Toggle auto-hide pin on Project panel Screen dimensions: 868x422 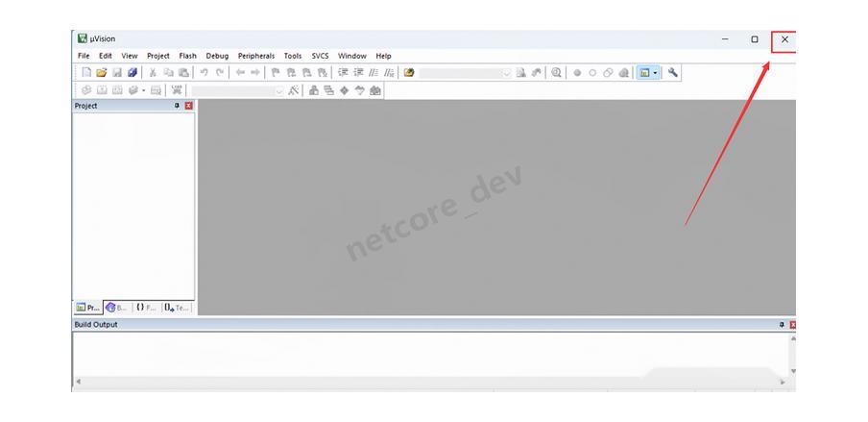pyautogui.click(x=177, y=106)
